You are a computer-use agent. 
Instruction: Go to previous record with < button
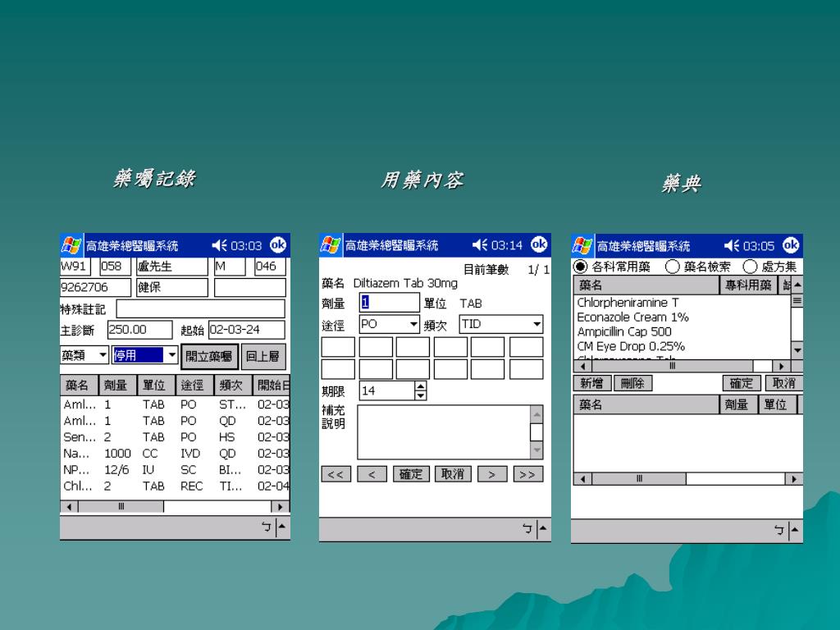(372, 474)
